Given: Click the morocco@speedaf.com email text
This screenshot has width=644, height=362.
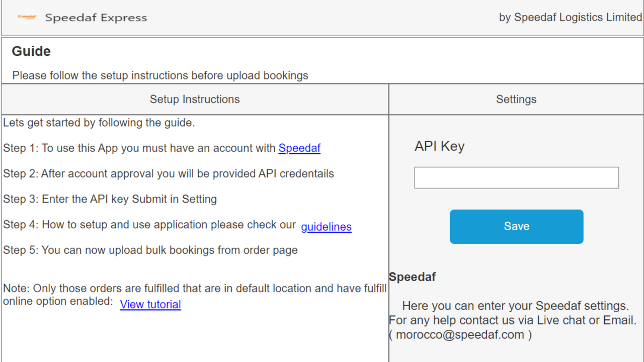Looking at the screenshot, I should coord(460,335).
